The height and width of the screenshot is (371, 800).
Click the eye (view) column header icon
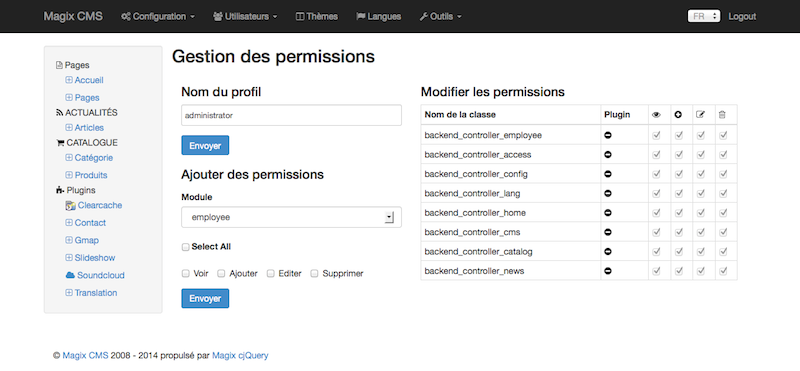[x=656, y=115]
